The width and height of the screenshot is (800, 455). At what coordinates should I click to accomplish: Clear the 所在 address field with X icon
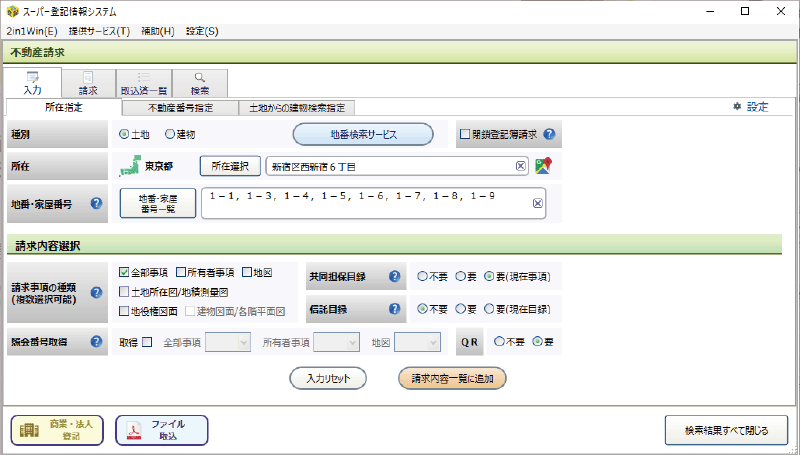click(x=521, y=166)
